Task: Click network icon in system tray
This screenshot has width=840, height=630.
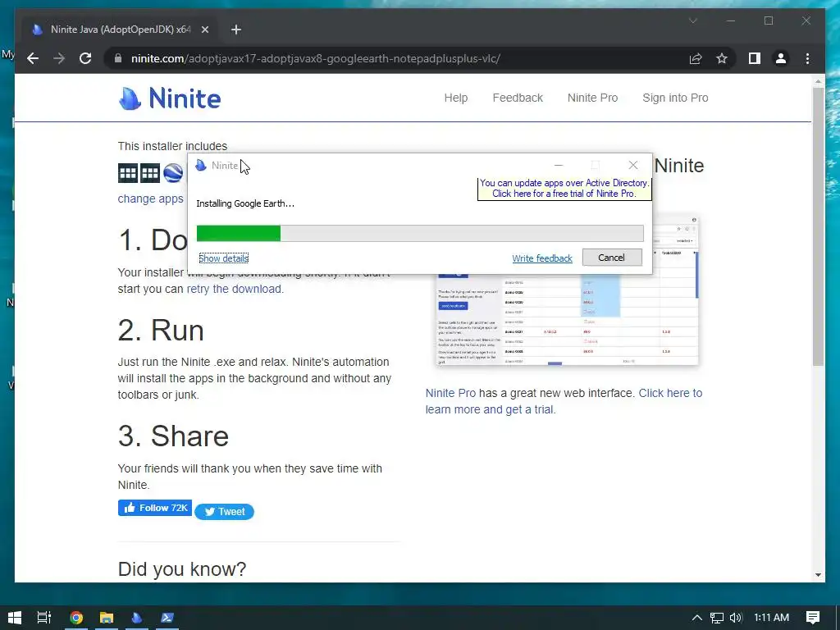Action: point(716,618)
